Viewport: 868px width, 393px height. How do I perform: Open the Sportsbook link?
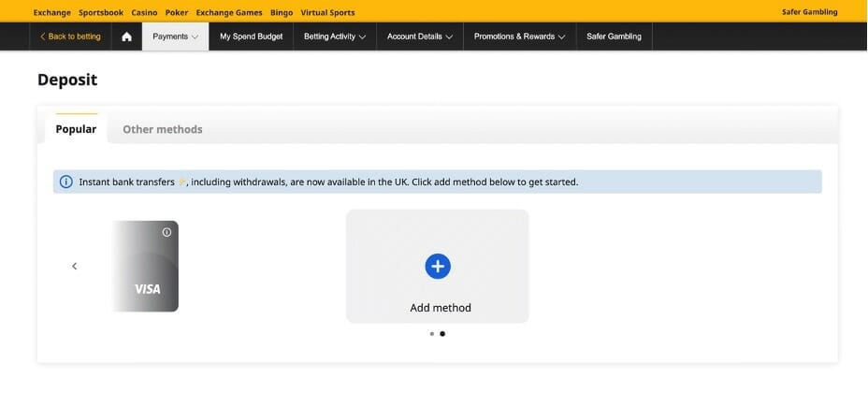101,12
